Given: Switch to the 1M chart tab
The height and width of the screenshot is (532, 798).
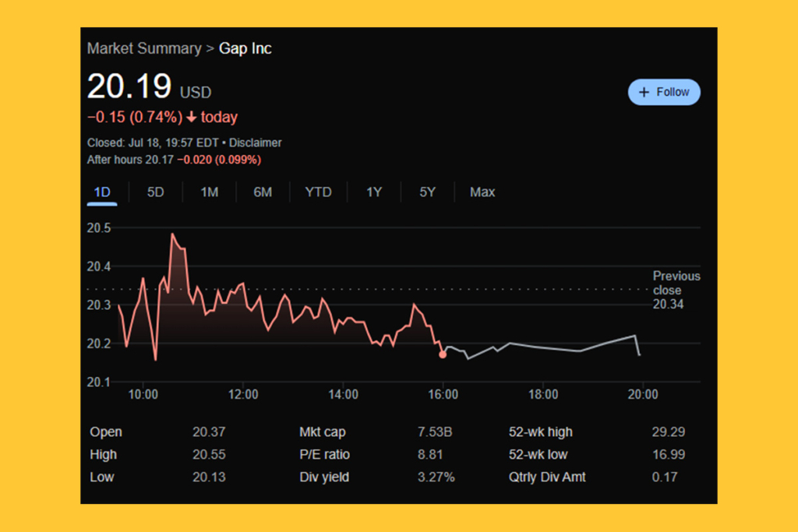Looking at the screenshot, I should click(209, 192).
